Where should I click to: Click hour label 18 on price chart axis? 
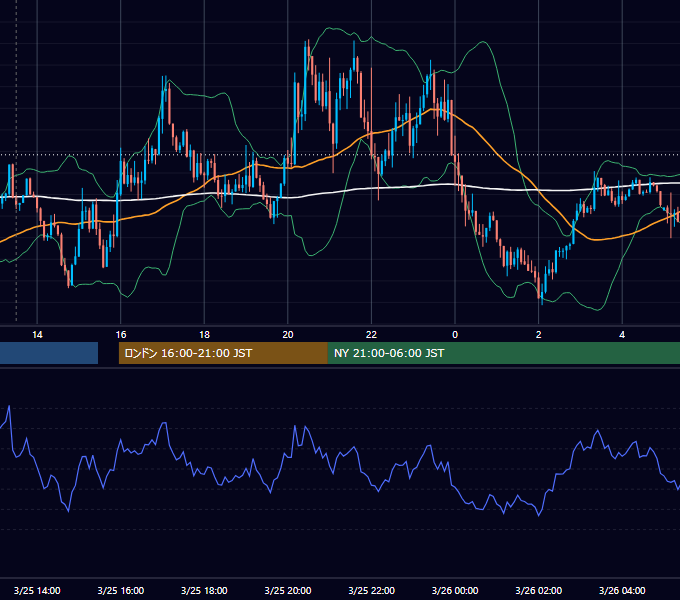204,335
